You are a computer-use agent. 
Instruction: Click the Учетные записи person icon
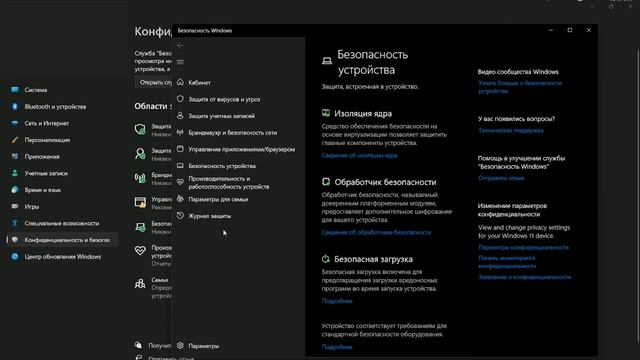pyautogui.click(x=15, y=173)
